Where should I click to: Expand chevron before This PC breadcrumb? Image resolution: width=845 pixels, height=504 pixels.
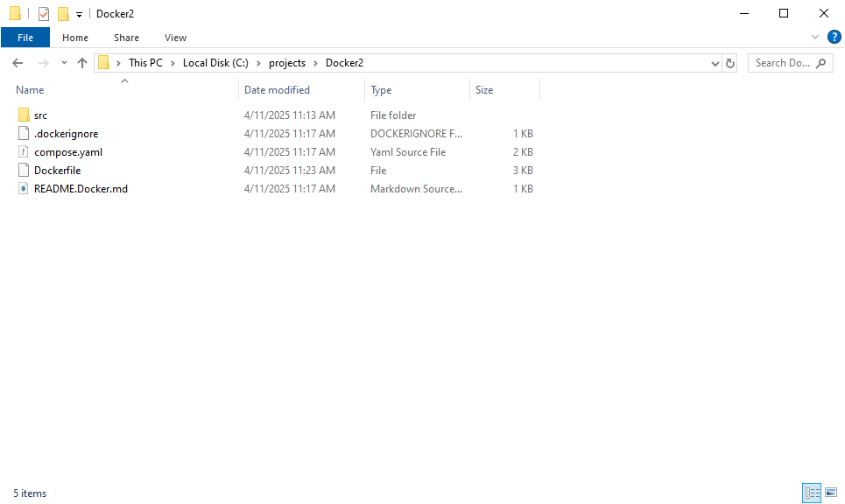point(118,64)
